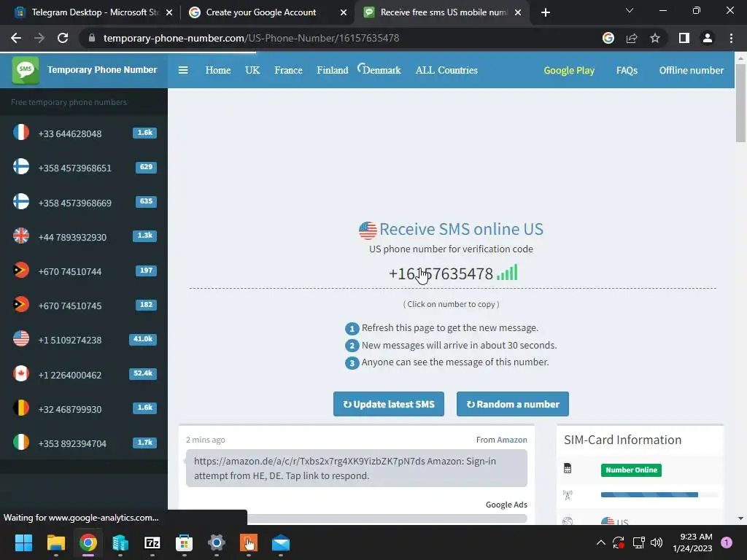The height and width of the screenshot is (560, 747).
Task: Open Denmark numbers menu item
Action: click(x=382, y=70)
